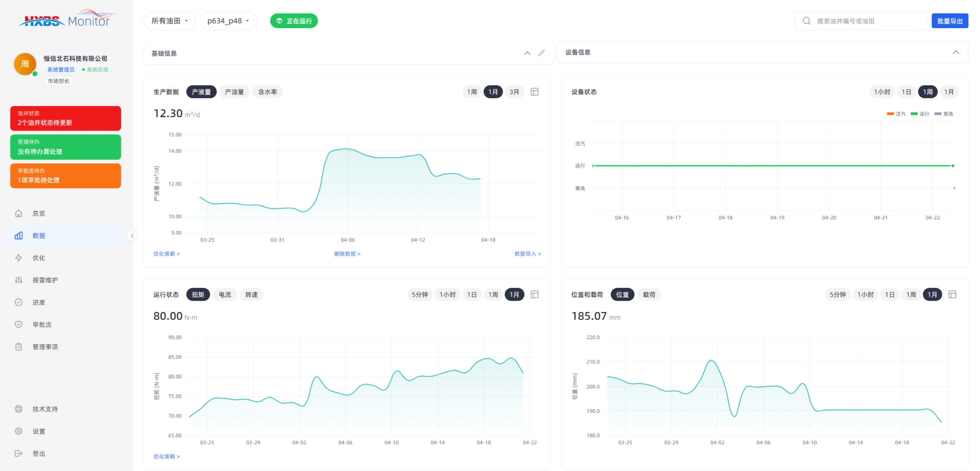Screen dimensions: 980x471
Task: Collapse the 设备信息 panel chevron
Action: [956, 52]
